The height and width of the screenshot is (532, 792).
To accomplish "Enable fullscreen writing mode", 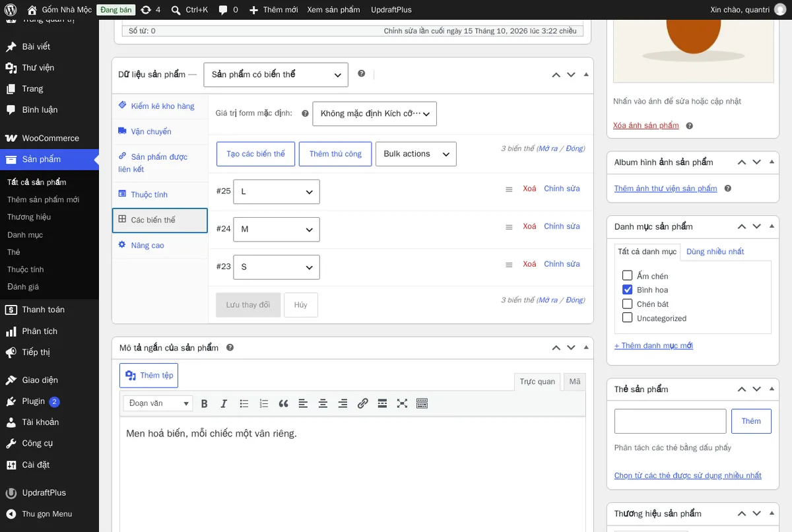I will click(x=402, y=403).
